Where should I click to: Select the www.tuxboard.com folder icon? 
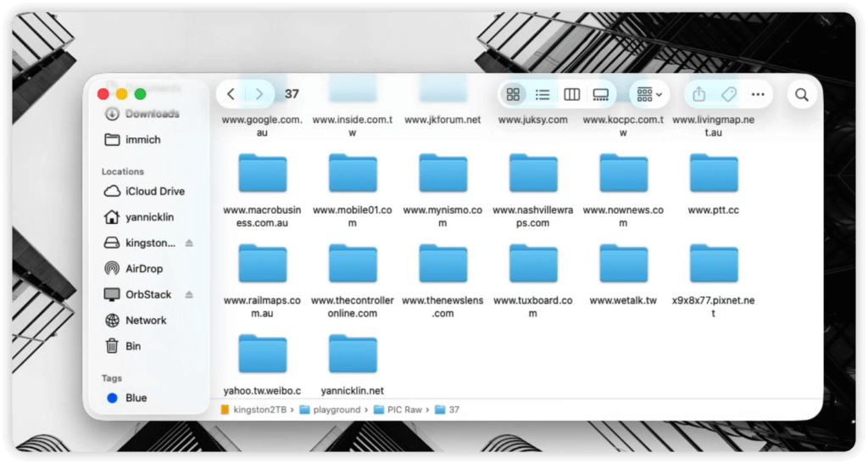coord(533,263)
